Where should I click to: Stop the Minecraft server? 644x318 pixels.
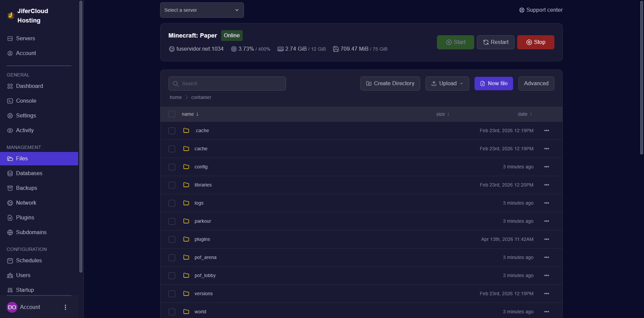(x=536, y=42)
